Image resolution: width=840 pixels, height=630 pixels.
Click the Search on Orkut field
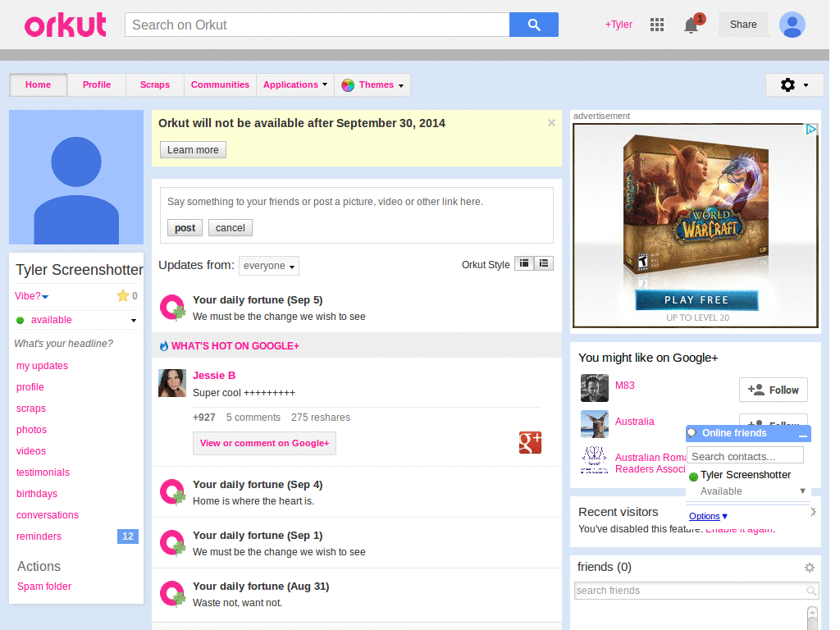[x=317, y=25]
